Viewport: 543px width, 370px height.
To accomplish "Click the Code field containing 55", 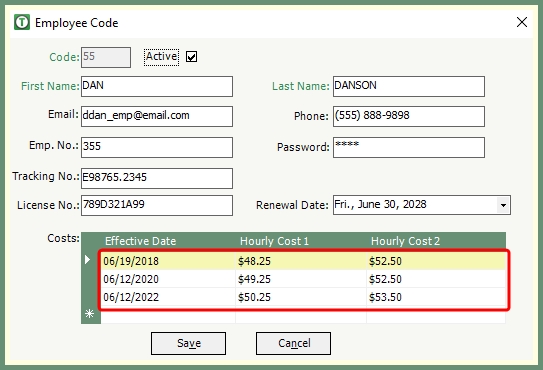I will coord(106,58).
